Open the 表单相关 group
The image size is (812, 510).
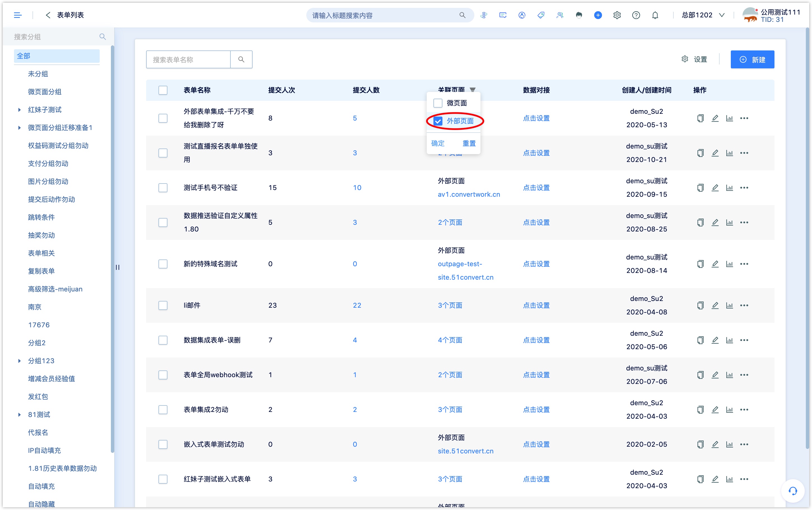point(41,253)
